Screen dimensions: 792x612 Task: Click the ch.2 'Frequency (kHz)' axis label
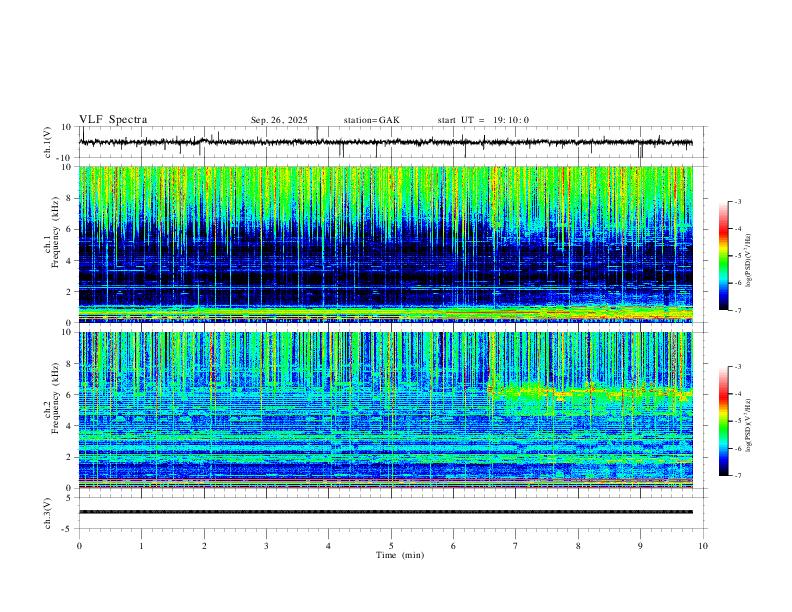coord(55,398)
